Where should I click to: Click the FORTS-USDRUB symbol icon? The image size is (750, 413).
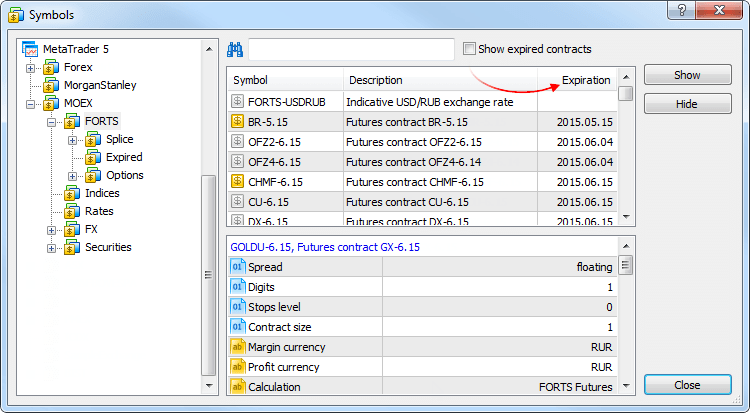click(237, 101)
